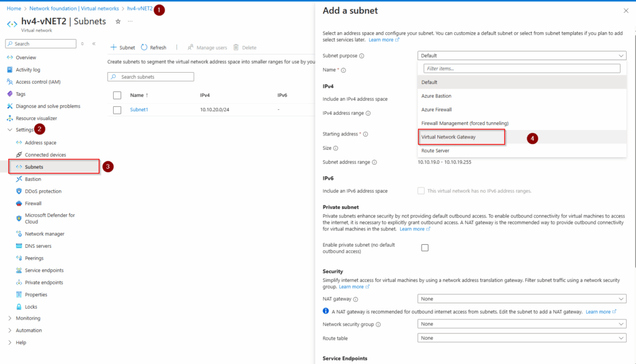Click the Tags icon
The width and height of the screenshot is (636, 364).
tap(10, 94)
